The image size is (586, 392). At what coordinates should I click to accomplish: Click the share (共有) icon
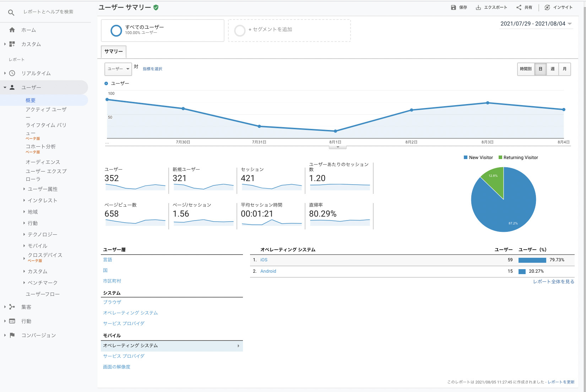(519, 7)
